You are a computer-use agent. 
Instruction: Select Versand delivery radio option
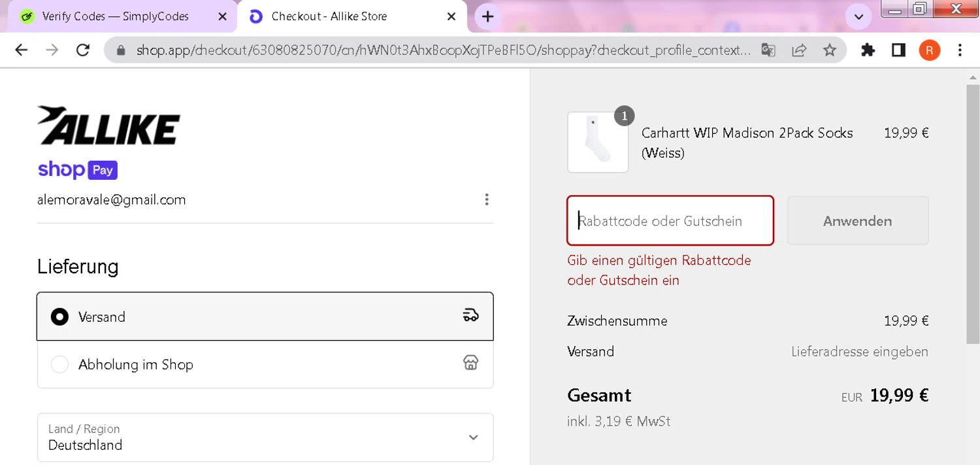click(59, 317)
